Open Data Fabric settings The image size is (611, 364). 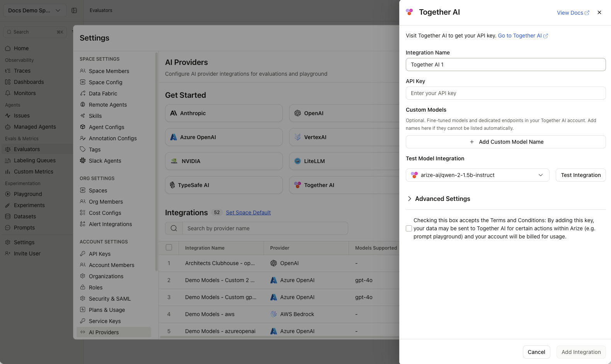pos(103,94)
